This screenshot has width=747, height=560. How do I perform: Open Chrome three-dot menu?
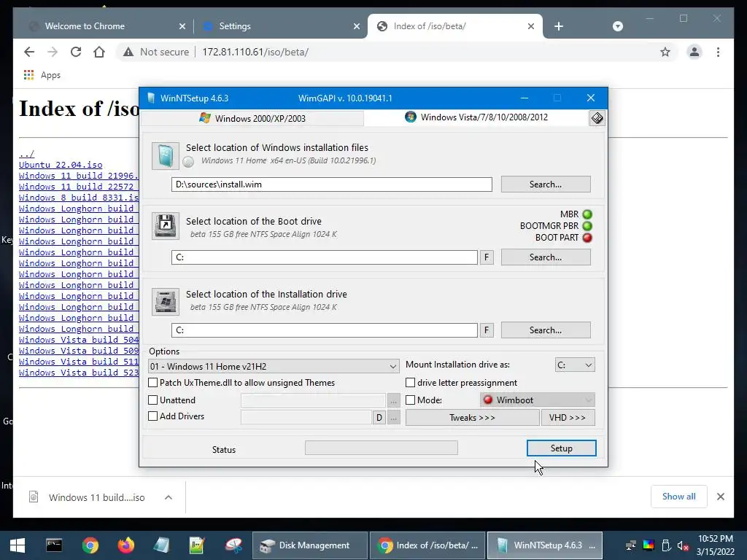pyautogui.click(x=718, y=52)
